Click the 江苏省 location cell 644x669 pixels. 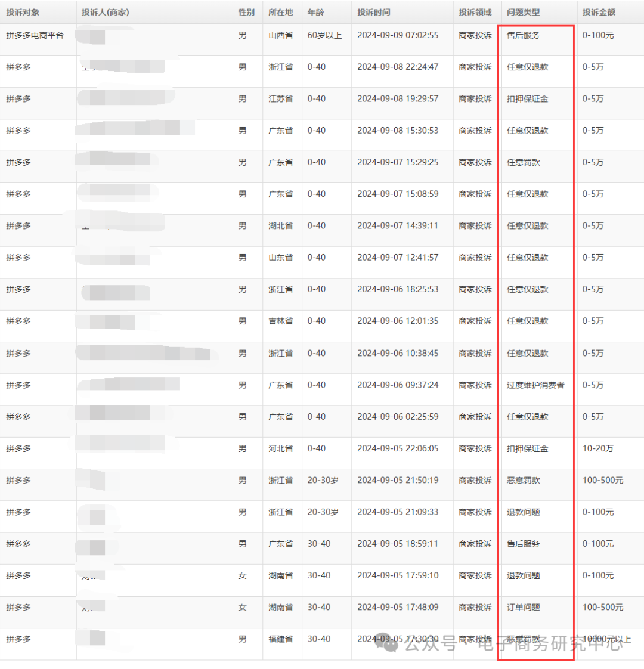click(x=280, y=99)
